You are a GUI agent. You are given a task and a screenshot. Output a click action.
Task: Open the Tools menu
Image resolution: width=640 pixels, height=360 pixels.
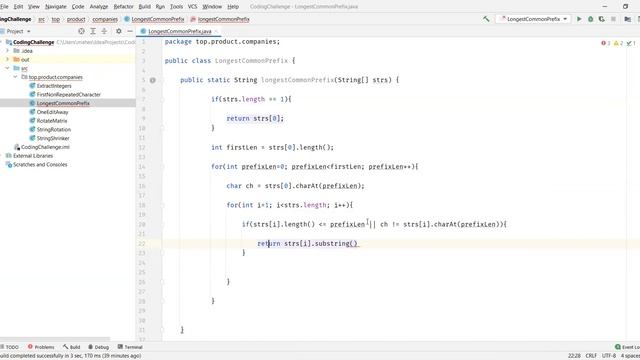click(x=176, y=7)
